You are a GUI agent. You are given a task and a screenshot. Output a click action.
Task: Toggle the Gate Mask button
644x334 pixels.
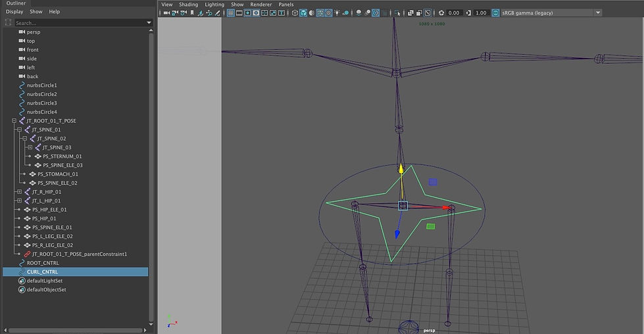tap(256, 12)
